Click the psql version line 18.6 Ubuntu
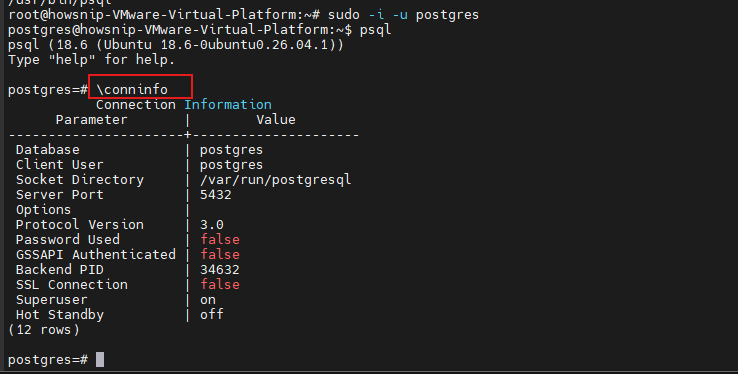 pos(176,45)
